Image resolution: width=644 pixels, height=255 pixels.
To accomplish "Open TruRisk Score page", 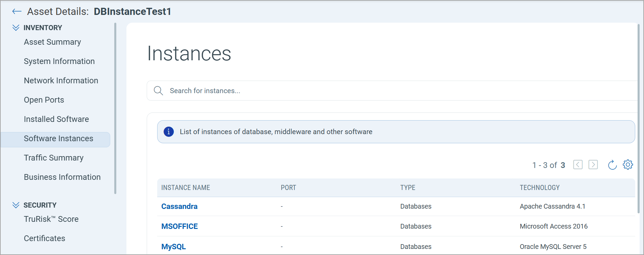I will [x=51, y=219].
